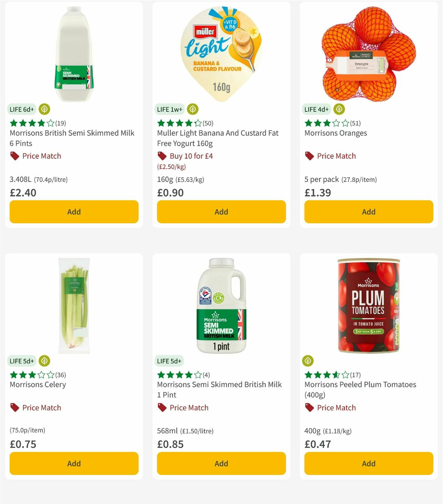This screenshot has height=504, width=443.
Task: Click the LIFE 6d+ badge on the milk 6 pints
Action: click(x=21, y=109)
